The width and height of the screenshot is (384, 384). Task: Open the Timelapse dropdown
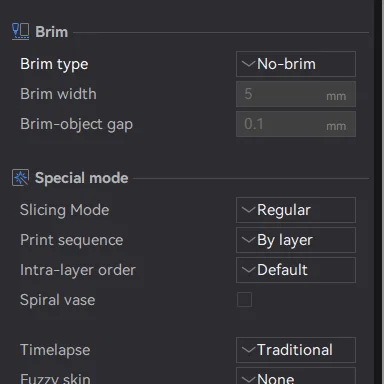pos(296,350)
